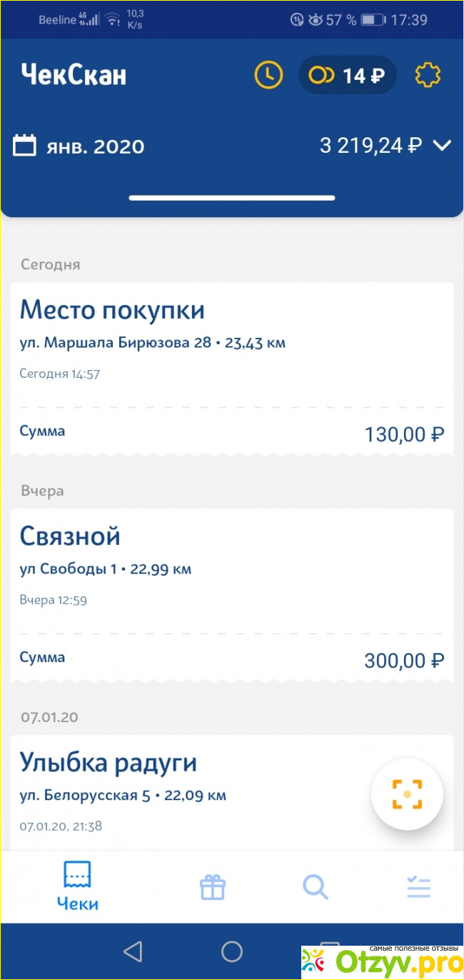Tap the ЧекСкан app title
The width and height of the screenshot is (464, 980).
[74, 74]
